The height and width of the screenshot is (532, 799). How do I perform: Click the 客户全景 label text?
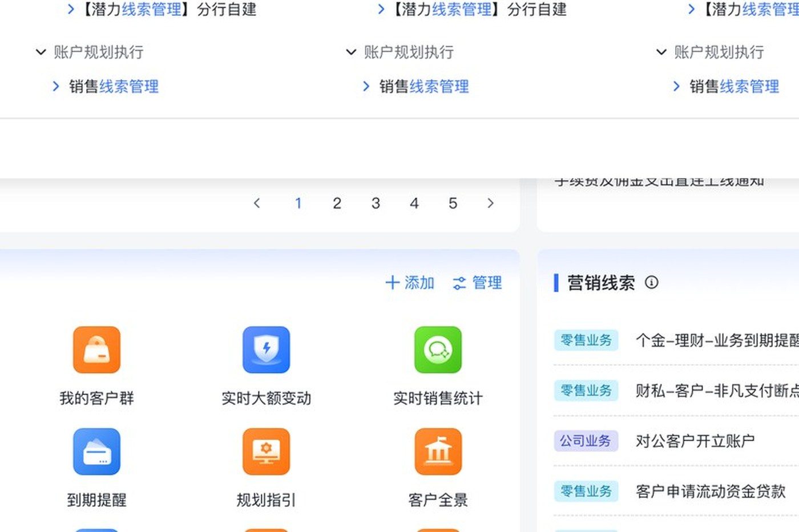tap(438, 500)
